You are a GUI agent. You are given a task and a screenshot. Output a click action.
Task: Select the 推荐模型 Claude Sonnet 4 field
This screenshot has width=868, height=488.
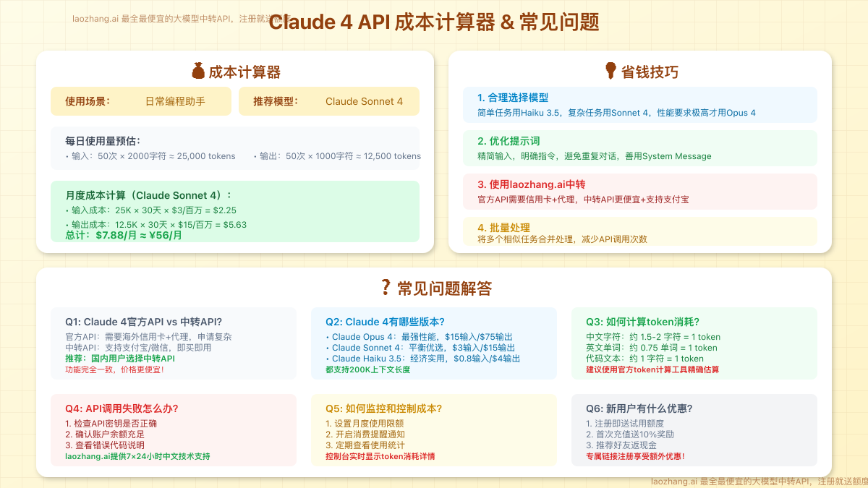[329, 101]
